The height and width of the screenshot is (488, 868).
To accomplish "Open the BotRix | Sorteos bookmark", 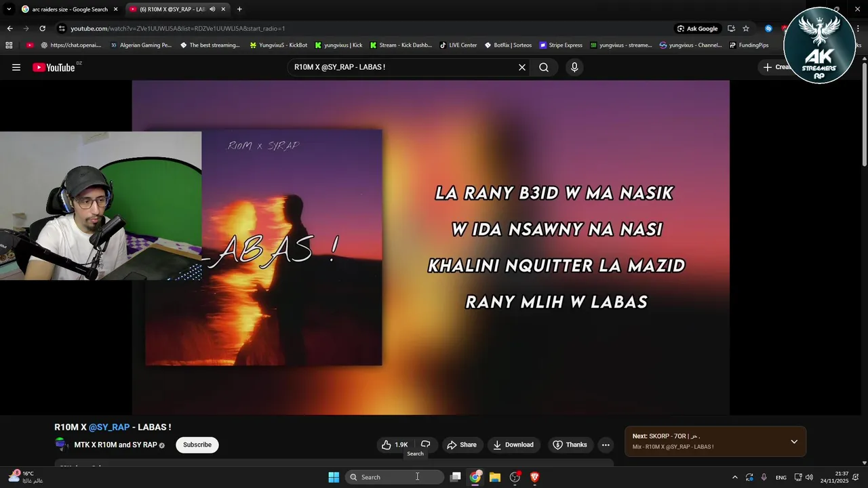I will pos(508,45).
